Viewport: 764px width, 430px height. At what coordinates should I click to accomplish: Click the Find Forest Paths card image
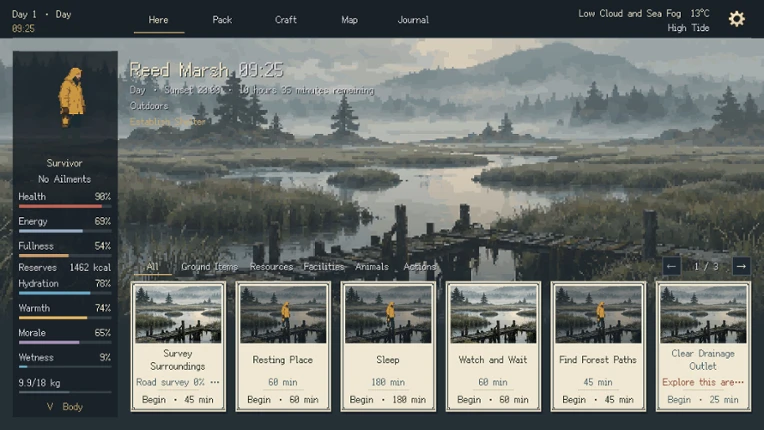[598, 314]
